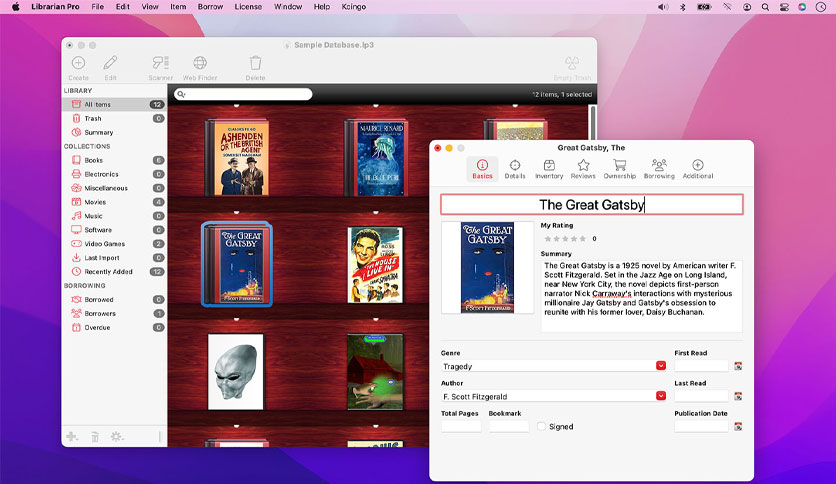Viewport: 836px width, 484px height.
Task: Click the Delete trash toolbar icon
Action: [255, 63]
